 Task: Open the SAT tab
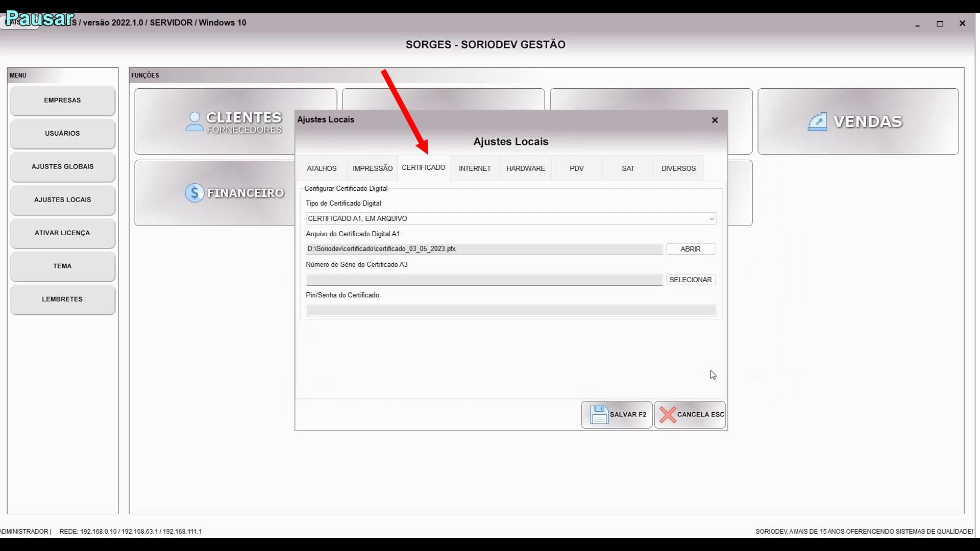tap(628, 168)
